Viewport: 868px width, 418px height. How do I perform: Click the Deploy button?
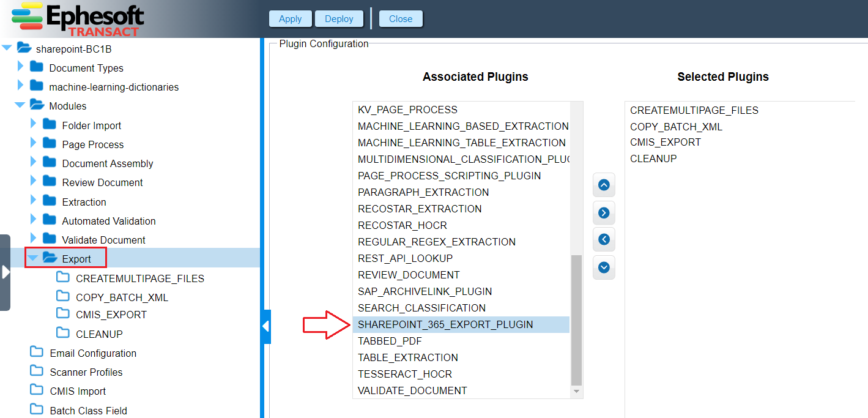[x=339, y=18]
